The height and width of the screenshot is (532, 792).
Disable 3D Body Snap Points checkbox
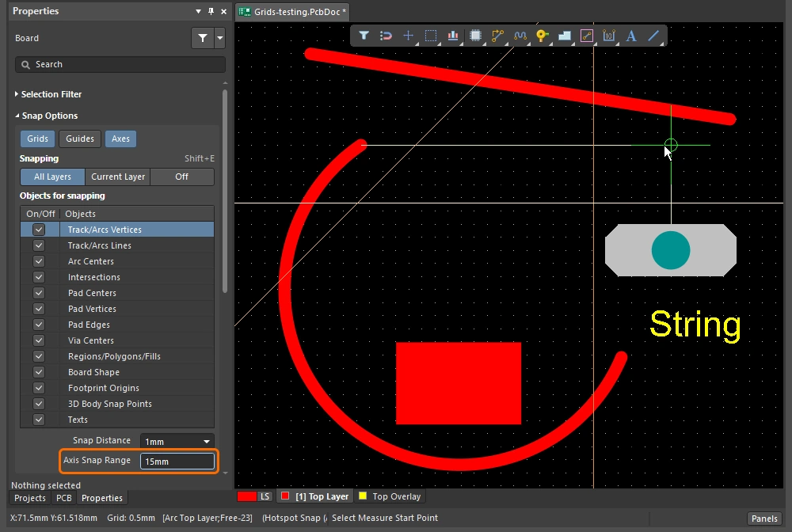tap(38, 404)
